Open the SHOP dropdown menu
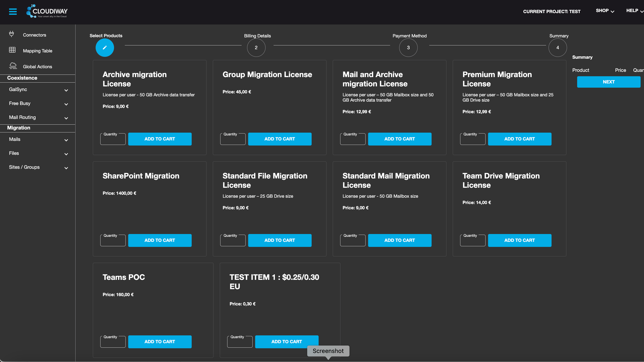The image size is (644, 362). 605,11
